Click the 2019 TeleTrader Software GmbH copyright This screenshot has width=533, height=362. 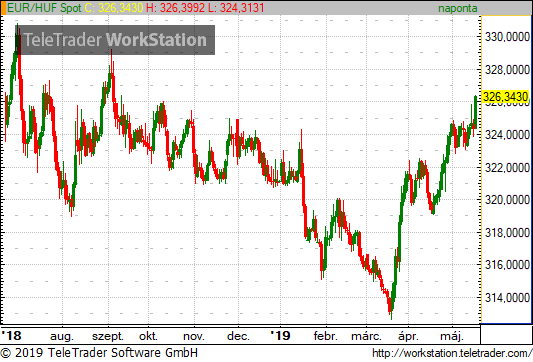click(99, 353)
